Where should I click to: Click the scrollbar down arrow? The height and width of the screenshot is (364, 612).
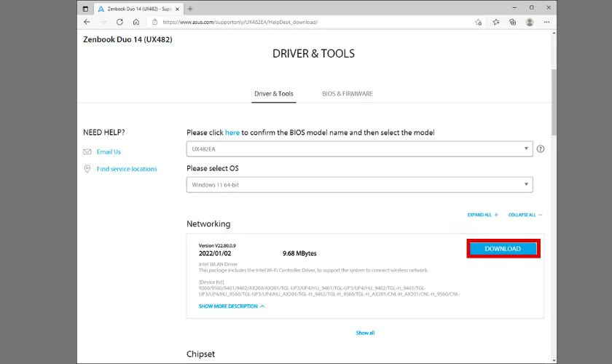point(554,360)
